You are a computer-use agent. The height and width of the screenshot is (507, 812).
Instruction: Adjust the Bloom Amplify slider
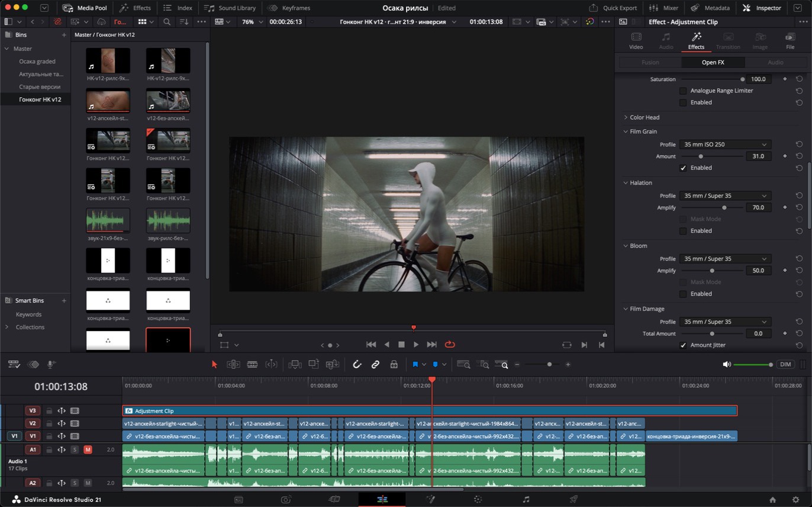(713, 271)
